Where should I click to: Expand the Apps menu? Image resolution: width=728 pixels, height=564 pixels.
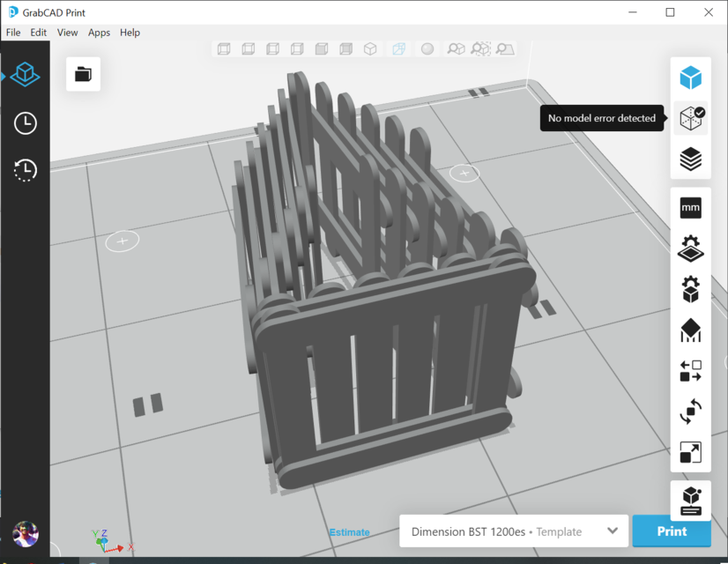(99, 32)
